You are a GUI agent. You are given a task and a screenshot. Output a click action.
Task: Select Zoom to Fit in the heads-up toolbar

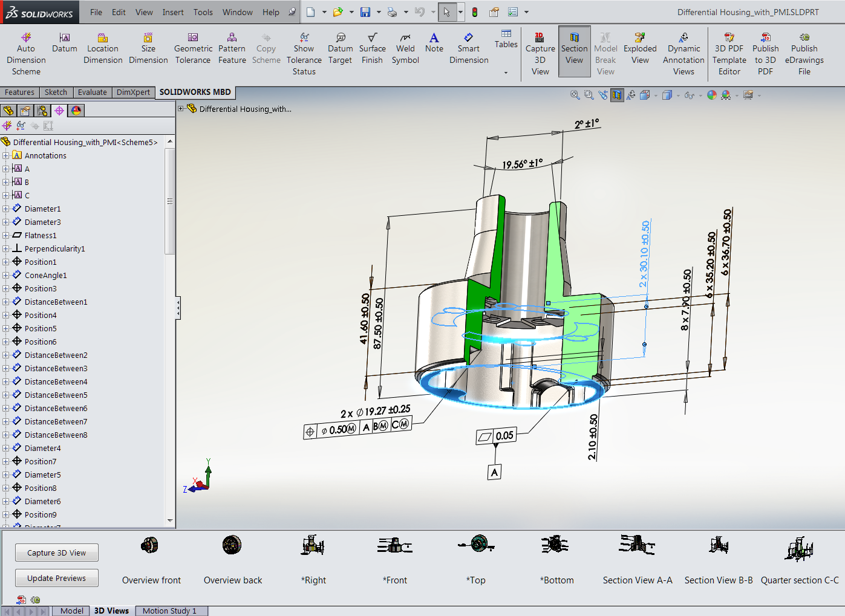[575, 95]
